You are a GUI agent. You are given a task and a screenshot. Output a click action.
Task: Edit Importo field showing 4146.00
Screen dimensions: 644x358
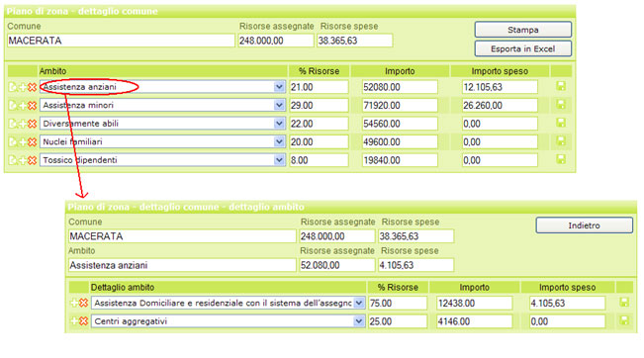pos(475,321)
